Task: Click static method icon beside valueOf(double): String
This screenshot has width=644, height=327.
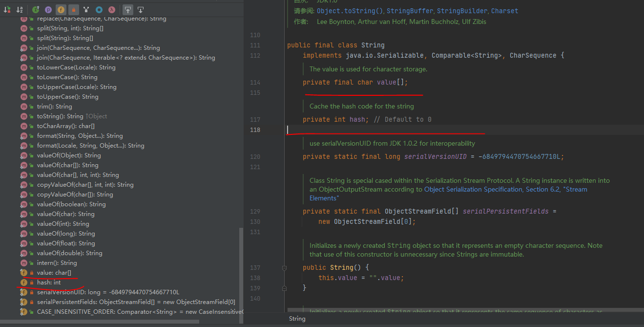Action: pyautogui.click(x=24, y=253)
